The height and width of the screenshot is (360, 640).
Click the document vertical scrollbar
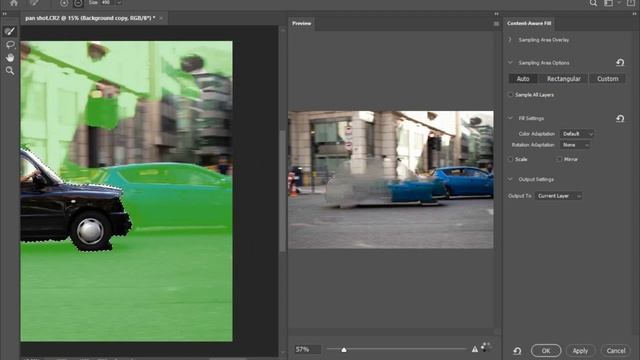pyautogui.click(x=282, y=191)
